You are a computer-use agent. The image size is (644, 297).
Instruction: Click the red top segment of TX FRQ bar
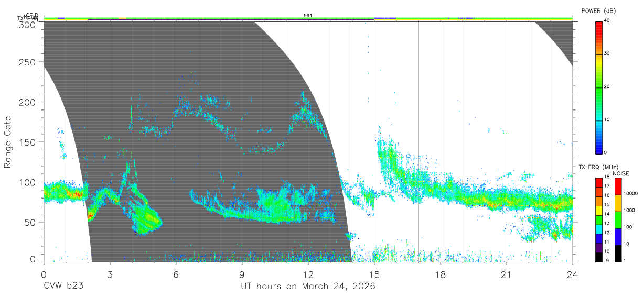(x=599, y=182)
